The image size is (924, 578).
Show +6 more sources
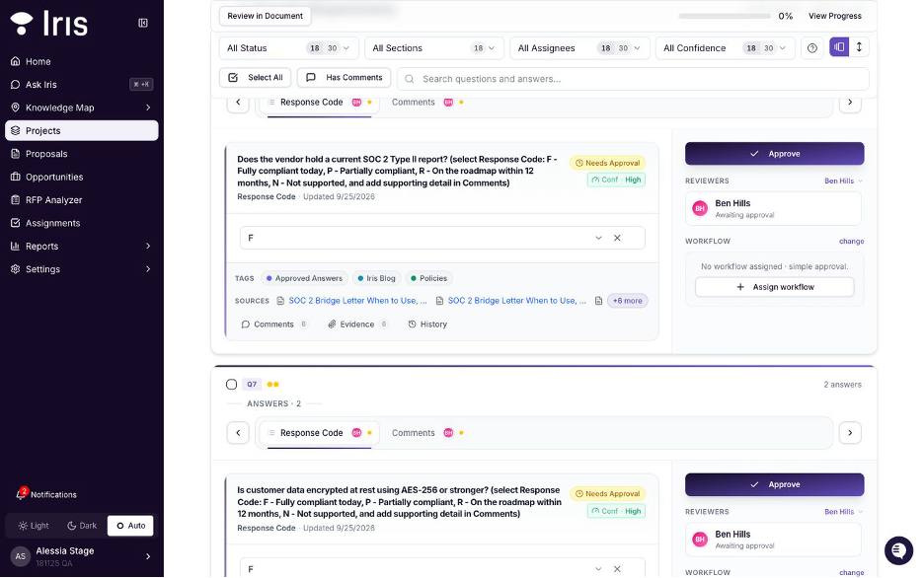click(x=627, y=301)
